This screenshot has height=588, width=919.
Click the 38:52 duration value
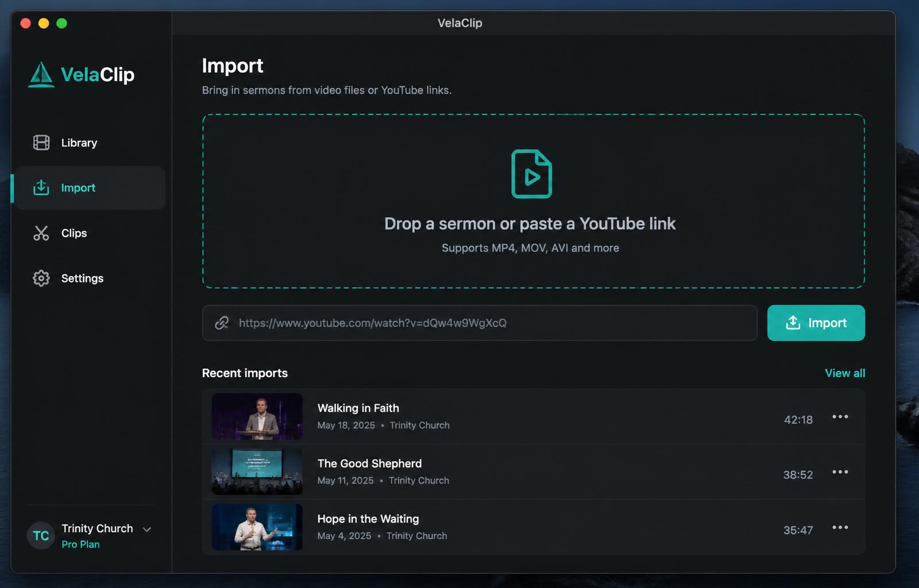(x=798, y=475)
